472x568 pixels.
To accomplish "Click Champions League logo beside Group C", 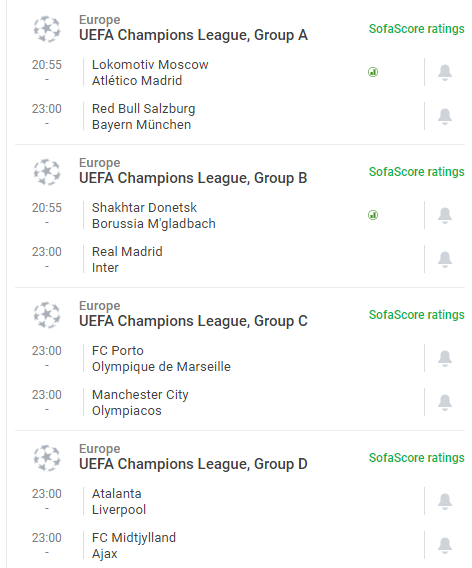I will (x=47, y=315).
